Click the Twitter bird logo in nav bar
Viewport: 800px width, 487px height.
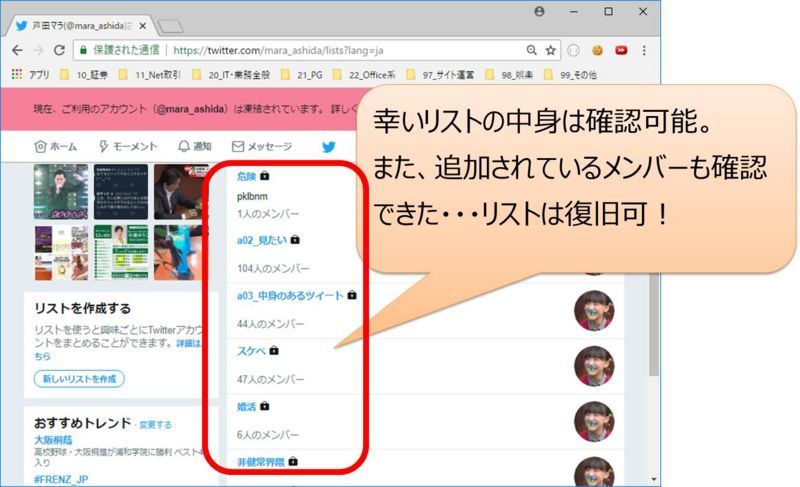[x=329, y=147]
